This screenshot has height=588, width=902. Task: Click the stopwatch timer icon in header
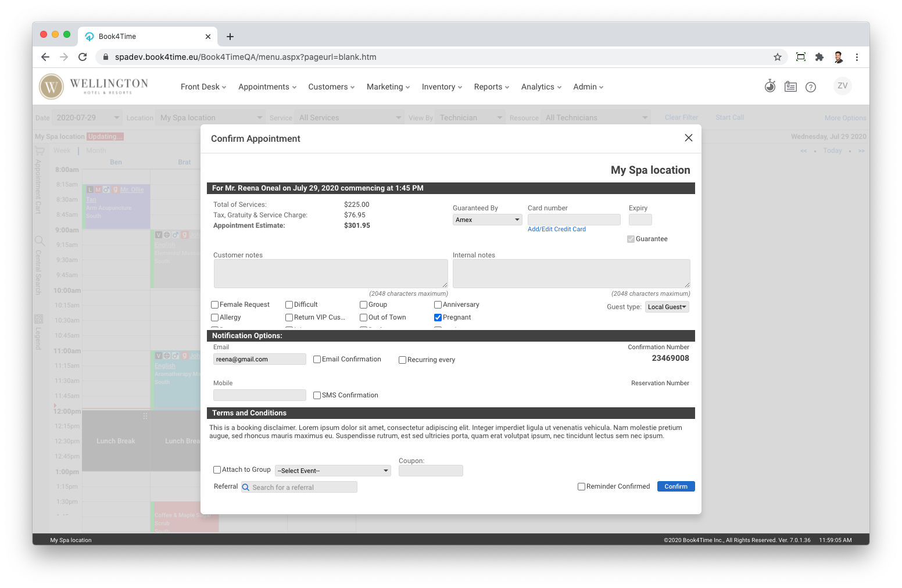coord(769,87)
